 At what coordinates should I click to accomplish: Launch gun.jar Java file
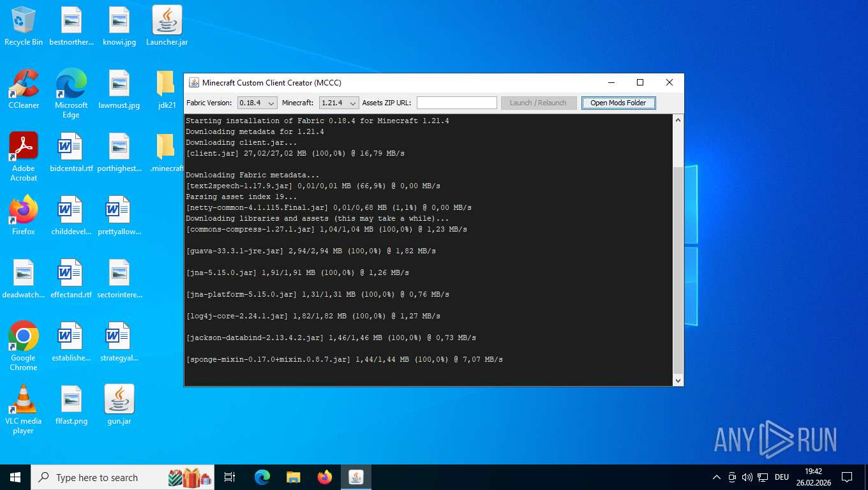pos(119,405)
